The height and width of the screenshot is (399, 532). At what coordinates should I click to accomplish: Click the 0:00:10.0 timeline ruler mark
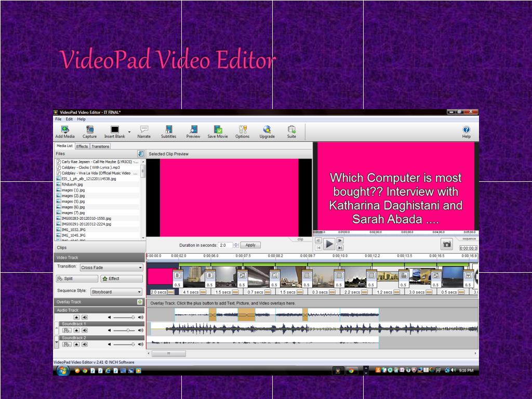(x=340, y=256)
